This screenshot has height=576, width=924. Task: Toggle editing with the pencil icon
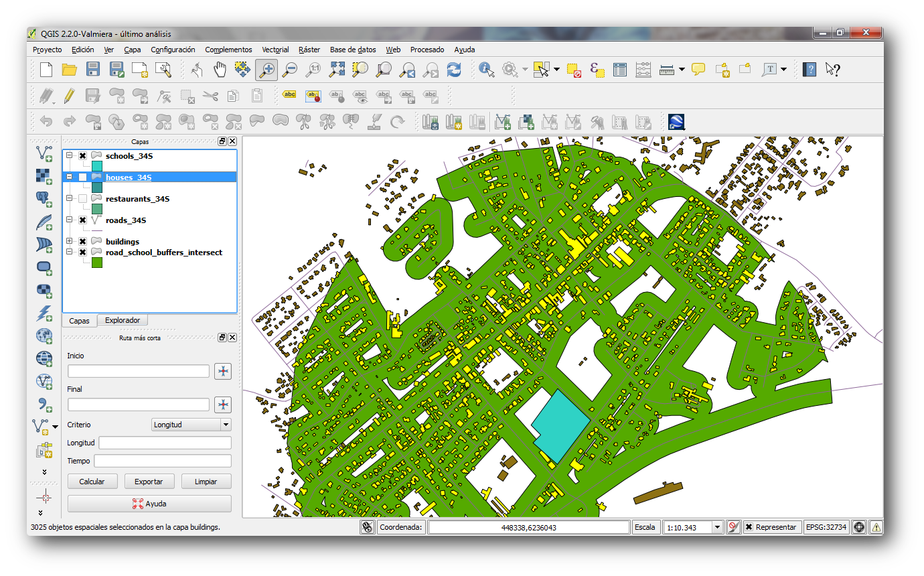pos(69,96)
